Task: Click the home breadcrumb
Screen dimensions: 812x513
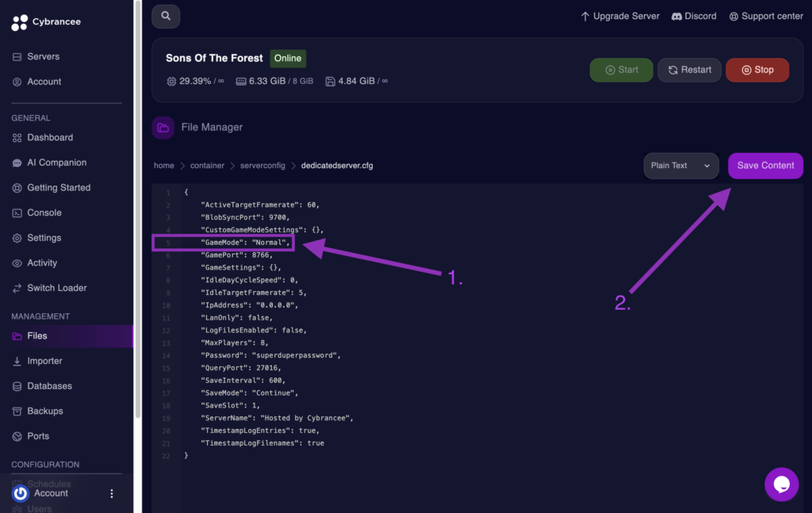Action: (x=163, y=166)
